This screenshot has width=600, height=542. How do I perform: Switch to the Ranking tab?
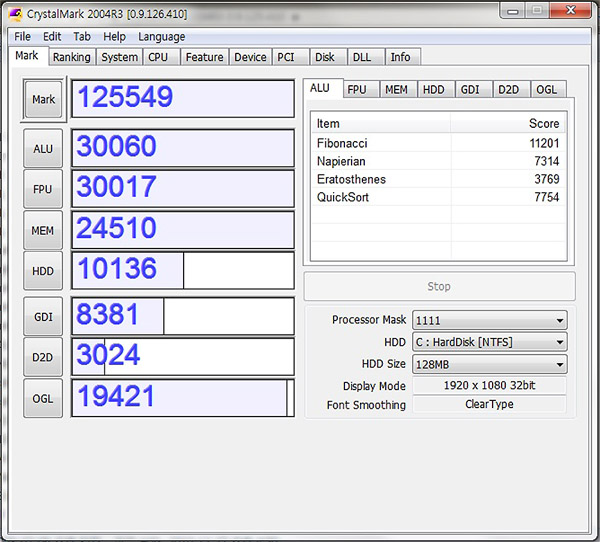coord(72,57)
